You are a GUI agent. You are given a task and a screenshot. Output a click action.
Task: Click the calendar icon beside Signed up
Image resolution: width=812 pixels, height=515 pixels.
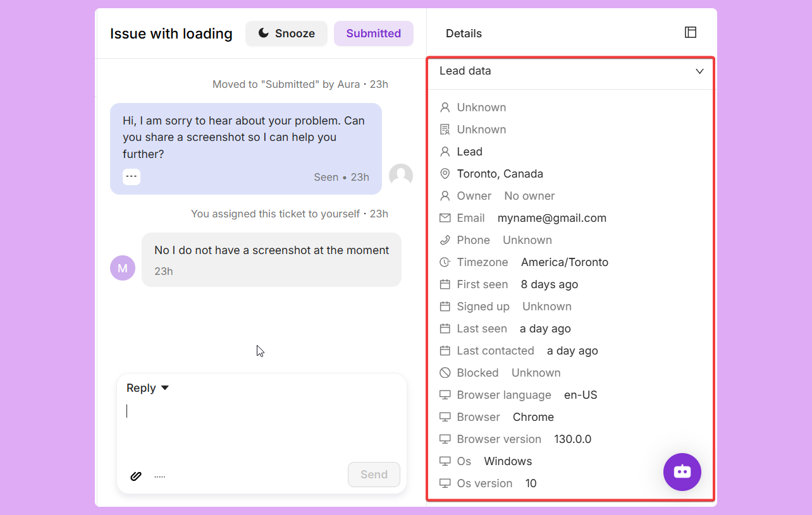[445, 306]
